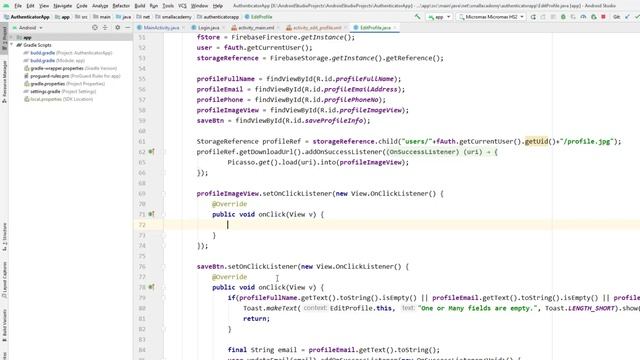The image size is (640, 360).
Task: Open the Project tool window tab
Action: (4, 37)
